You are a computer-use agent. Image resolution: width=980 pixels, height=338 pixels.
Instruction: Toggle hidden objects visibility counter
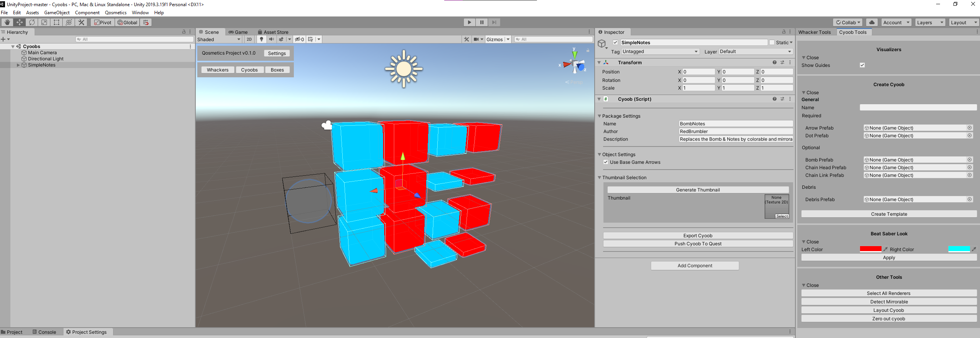[x=299, y=39]
